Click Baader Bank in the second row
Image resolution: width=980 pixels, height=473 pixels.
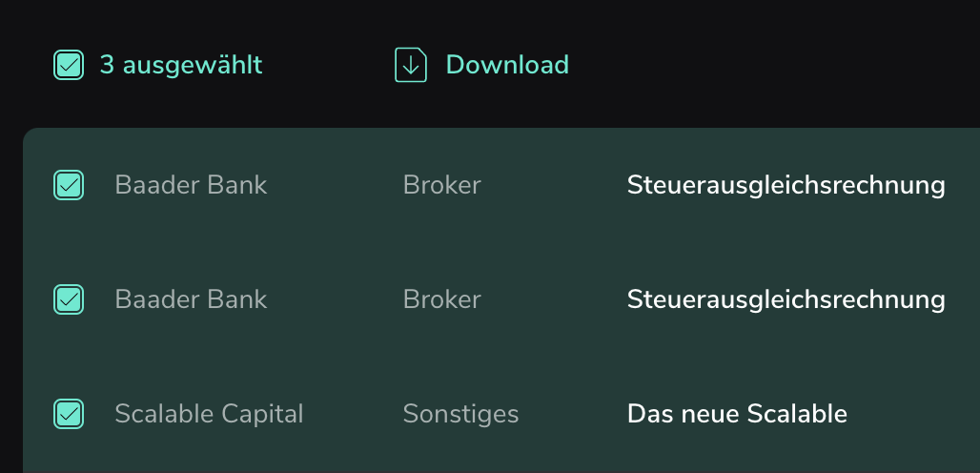point(191,299)
